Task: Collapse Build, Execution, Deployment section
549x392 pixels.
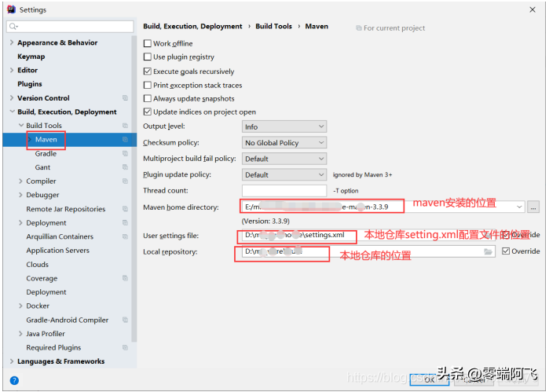Action: pyautogui.click(x=12, y=112)
